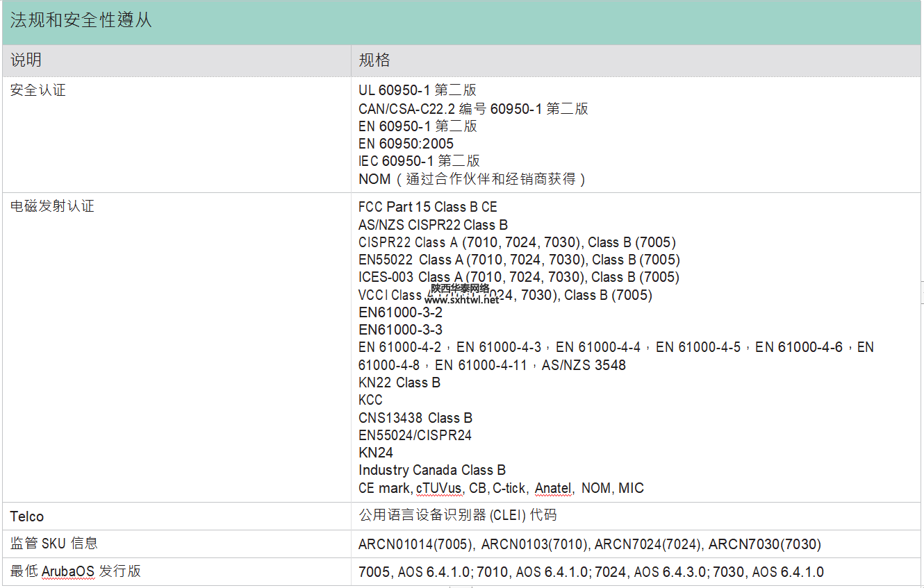Screen dimensions: 924x588
Task: Select the FCC Part 15 Class B CE line
Action: click(x=428, y=207)
